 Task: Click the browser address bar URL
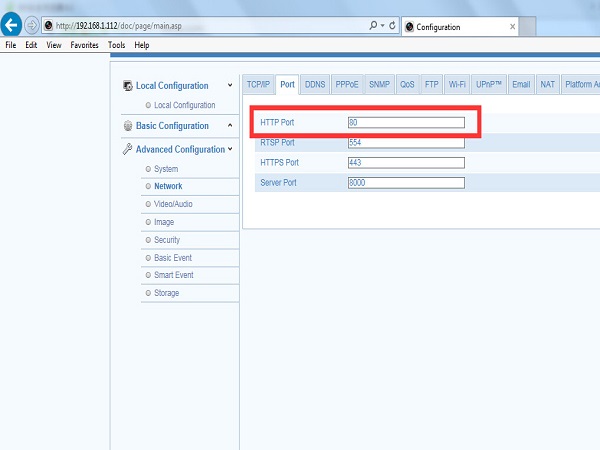tap(119, 26)
